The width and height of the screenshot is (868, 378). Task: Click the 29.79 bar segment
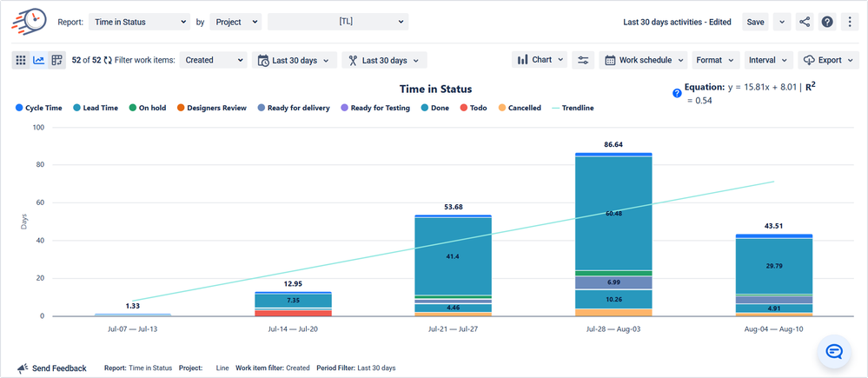coord(774,266)
